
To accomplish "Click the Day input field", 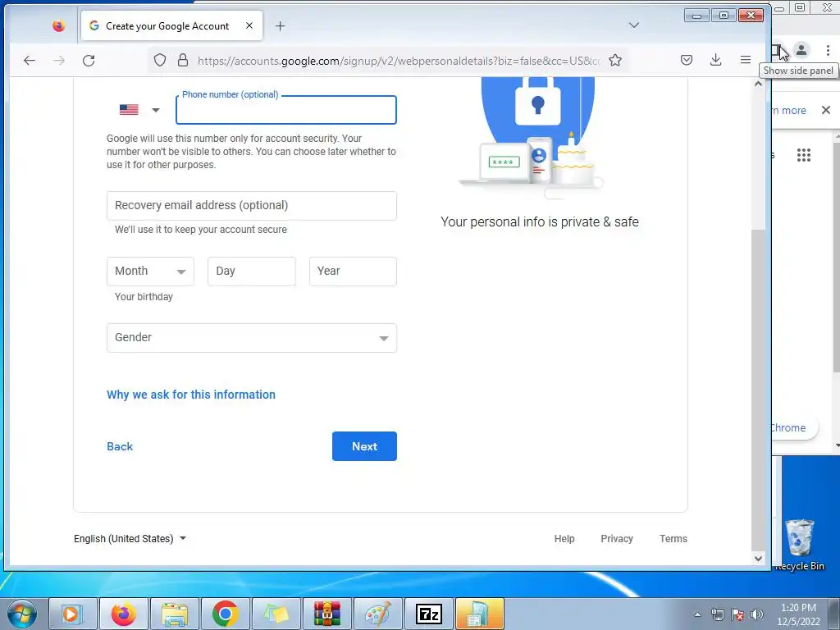I will [x=252, y=271].
